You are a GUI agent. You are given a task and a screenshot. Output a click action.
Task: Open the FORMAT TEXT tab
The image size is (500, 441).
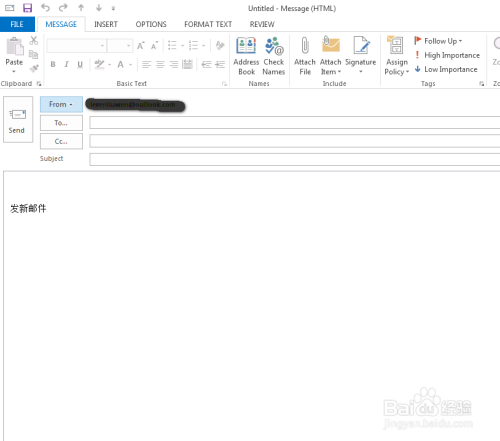tap(208, 24)
